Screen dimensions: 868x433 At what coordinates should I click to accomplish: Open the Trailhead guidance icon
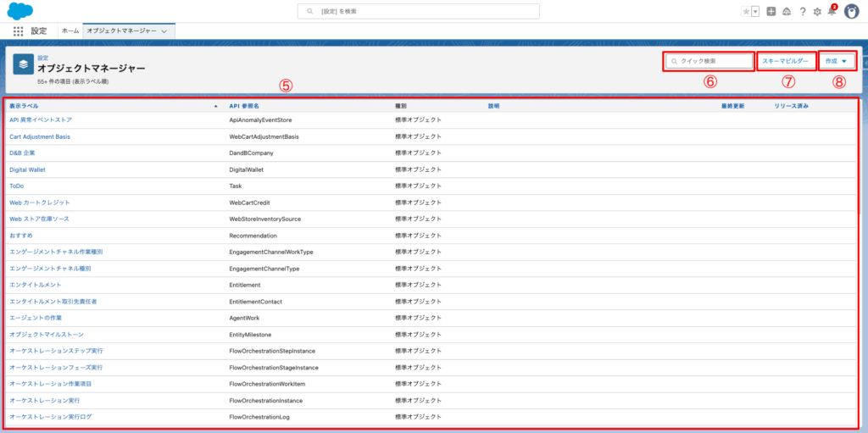coord(786,12)
